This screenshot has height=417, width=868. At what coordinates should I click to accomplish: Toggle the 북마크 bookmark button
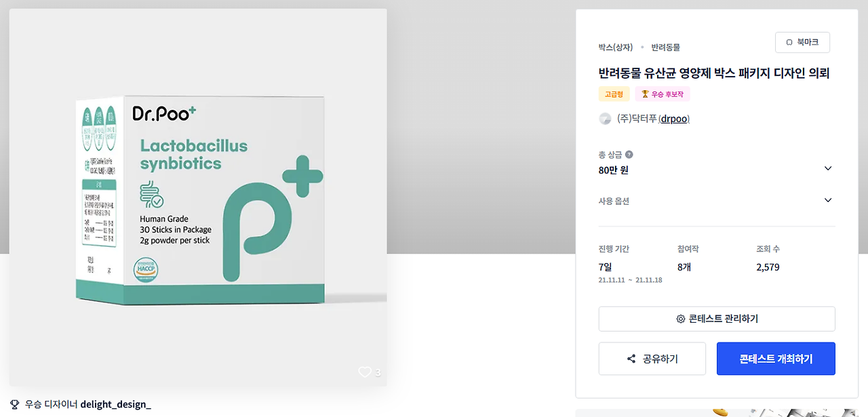point(802,42)
